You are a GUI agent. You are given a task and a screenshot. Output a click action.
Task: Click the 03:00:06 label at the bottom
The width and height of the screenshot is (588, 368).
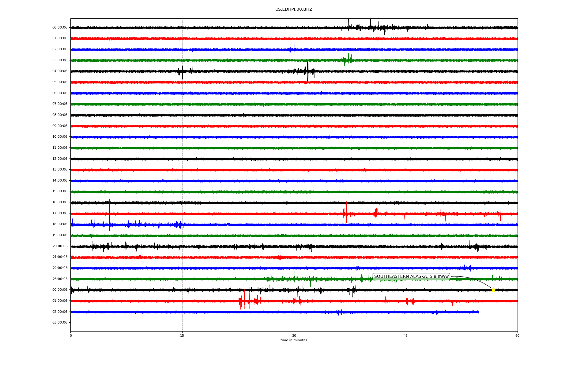tap(60, 323)
